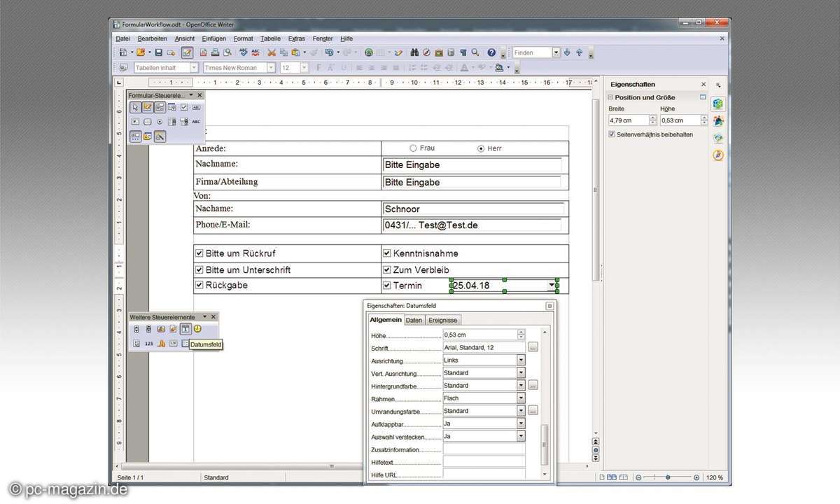Zoom out using the minus icon

[638, 477]
